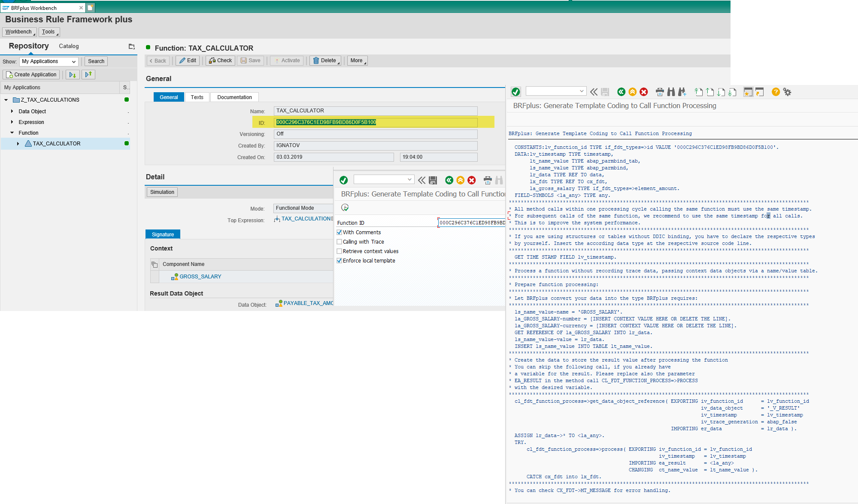Open Customize Local Layout gear icon

point(787,92)
